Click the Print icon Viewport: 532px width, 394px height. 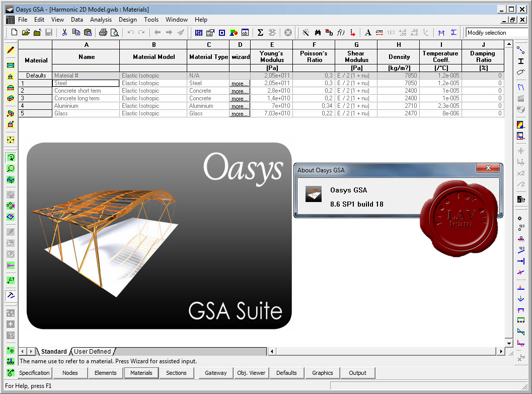pos(103,33)
